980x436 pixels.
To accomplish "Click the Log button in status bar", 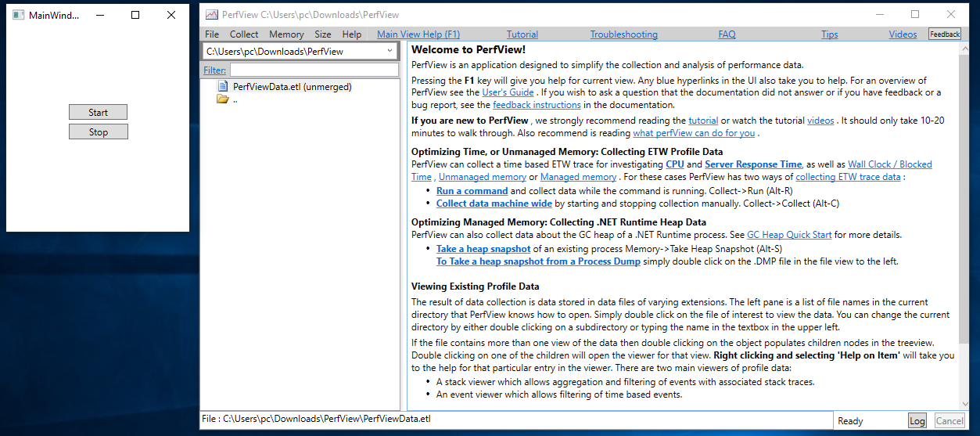I will tap(917, 420).
